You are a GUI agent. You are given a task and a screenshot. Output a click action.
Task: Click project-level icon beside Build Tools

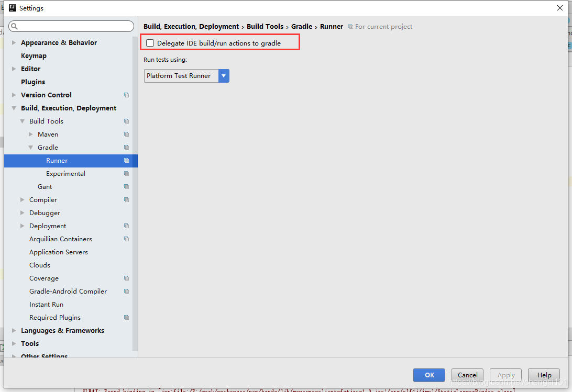(127, 121)
